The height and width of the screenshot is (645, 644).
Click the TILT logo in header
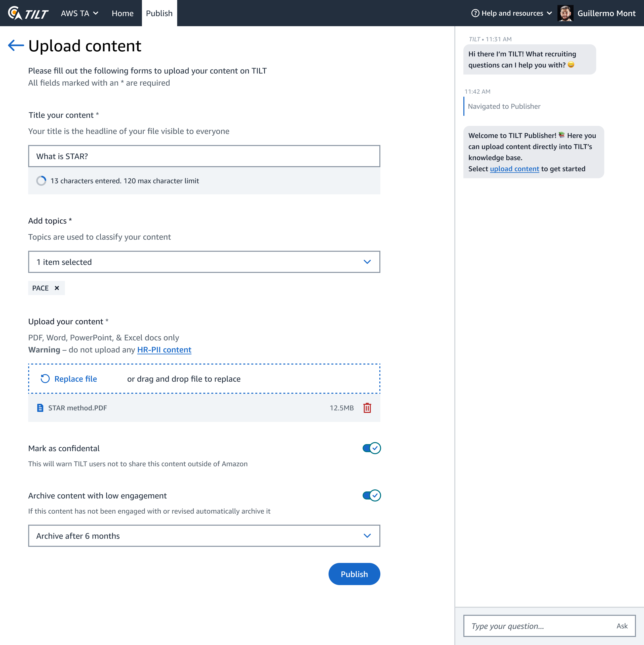coord(28,13)
